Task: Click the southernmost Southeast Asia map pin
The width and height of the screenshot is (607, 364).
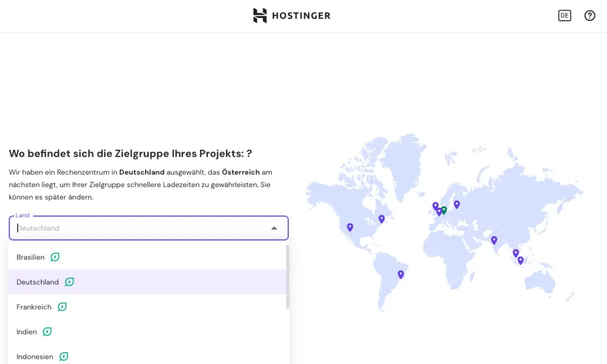Action: (521, 260)
